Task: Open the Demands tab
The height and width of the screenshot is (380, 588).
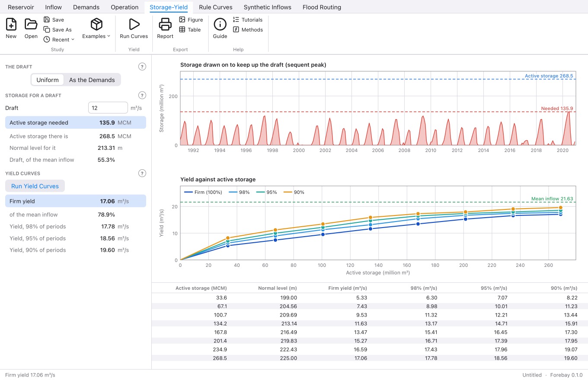Action: pyautogui.click(x=86, y=7)
